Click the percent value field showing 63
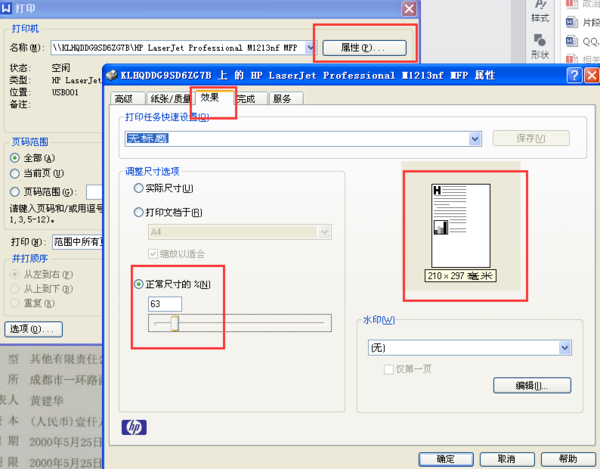The image size is (600, 469). (x=165, y=304)
